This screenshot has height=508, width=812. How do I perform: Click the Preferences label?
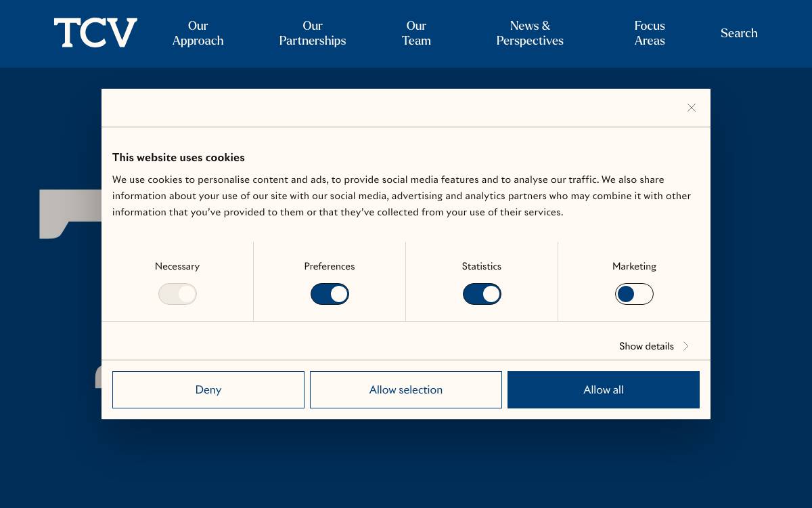pos(330,266)
